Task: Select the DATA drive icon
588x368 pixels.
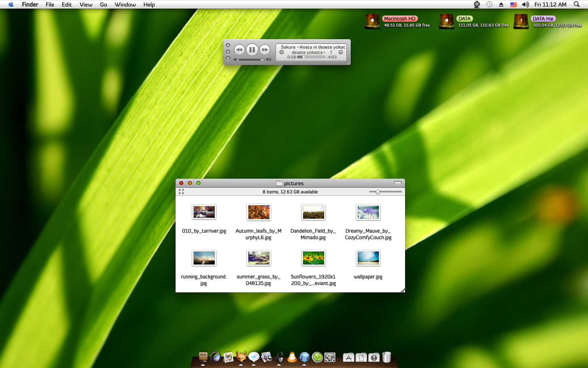Action: [447, 21]
